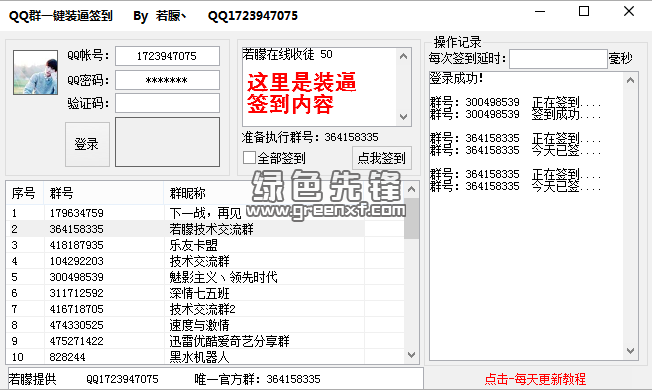
Task: Click the 登录 login button
Action: point(87,144)
